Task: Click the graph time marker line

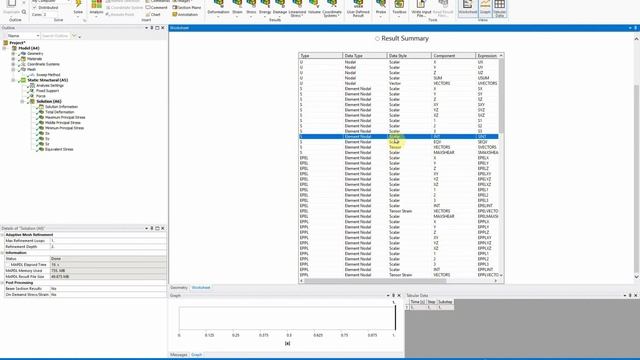Action: pyautogui.click(x=395, y=318)
